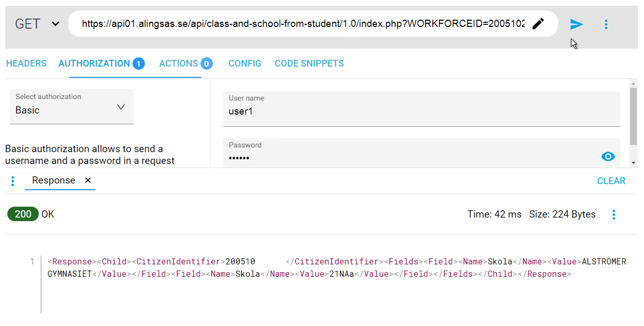
Task: Open the GET method dropdown
Action: [x=37, y=24]
